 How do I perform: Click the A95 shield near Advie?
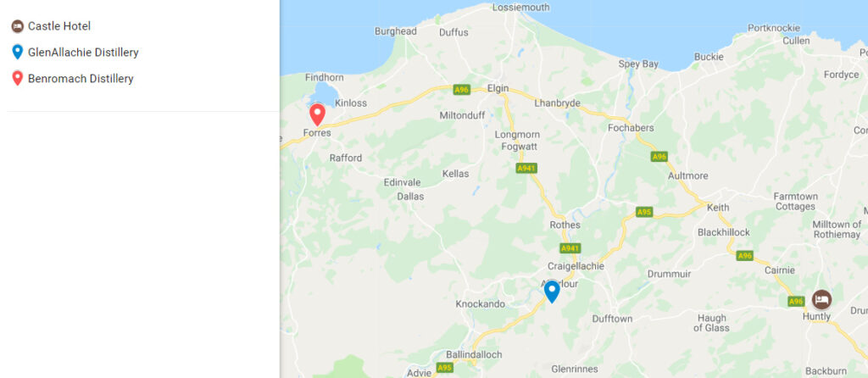pyautogui.click(x=444, y=368)
